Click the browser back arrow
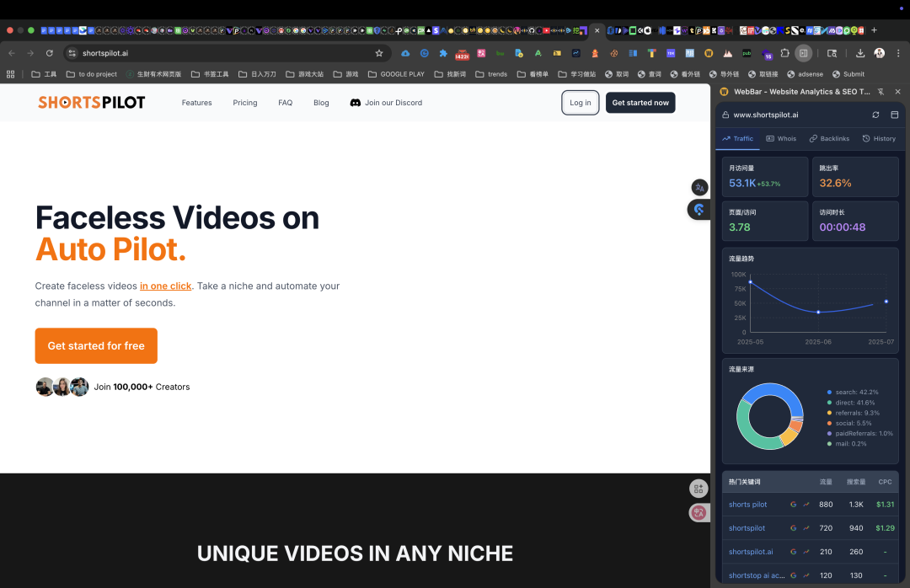Screen dimensions: 910x588 click(12, 53)
